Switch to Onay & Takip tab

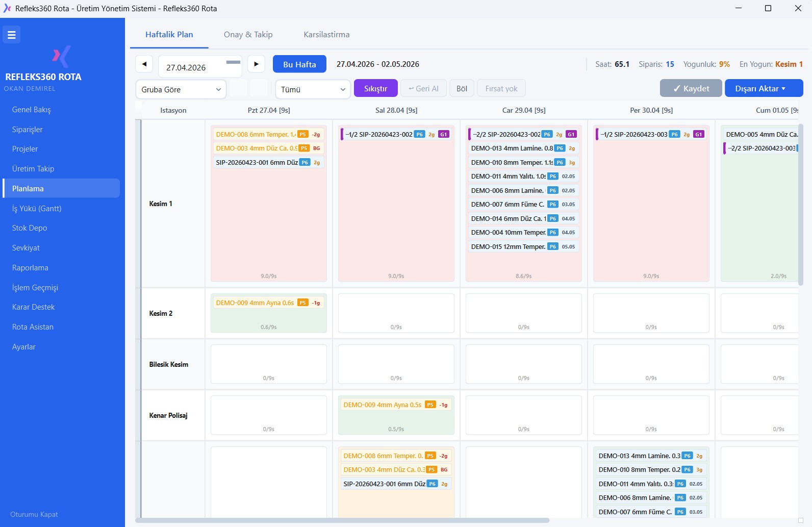click(x=248, y=35)
